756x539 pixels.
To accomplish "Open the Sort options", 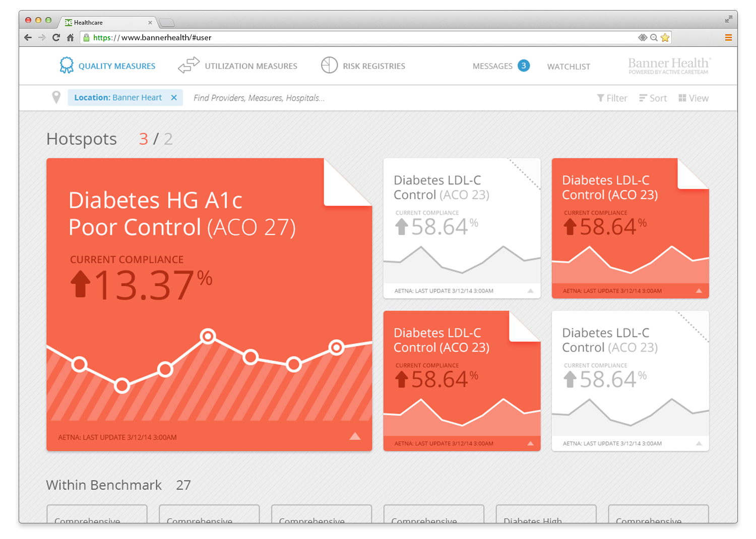I will tap(653, 98).
